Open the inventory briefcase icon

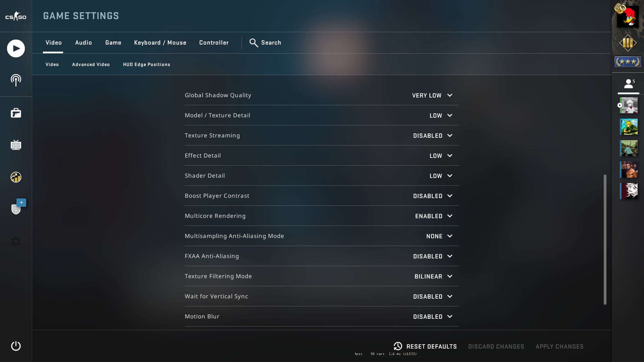pyautogui.click(x=16, y=113)
